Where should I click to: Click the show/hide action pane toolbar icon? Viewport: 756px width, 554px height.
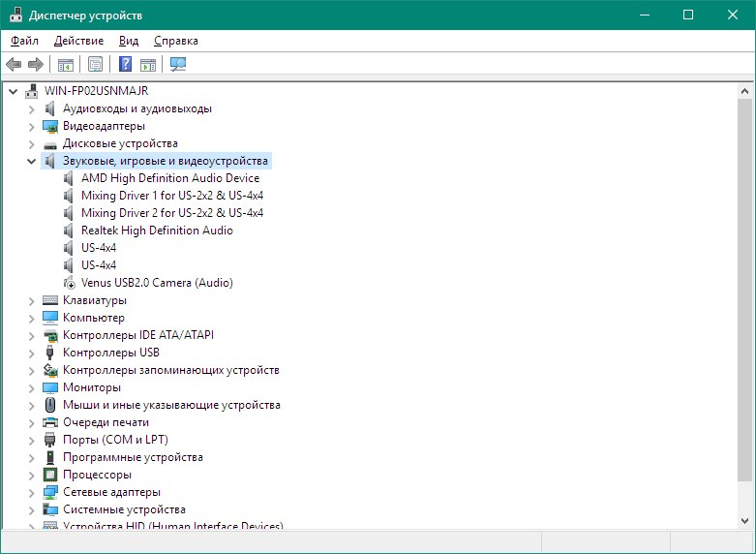pyautogui.click(x=148, y=64)
